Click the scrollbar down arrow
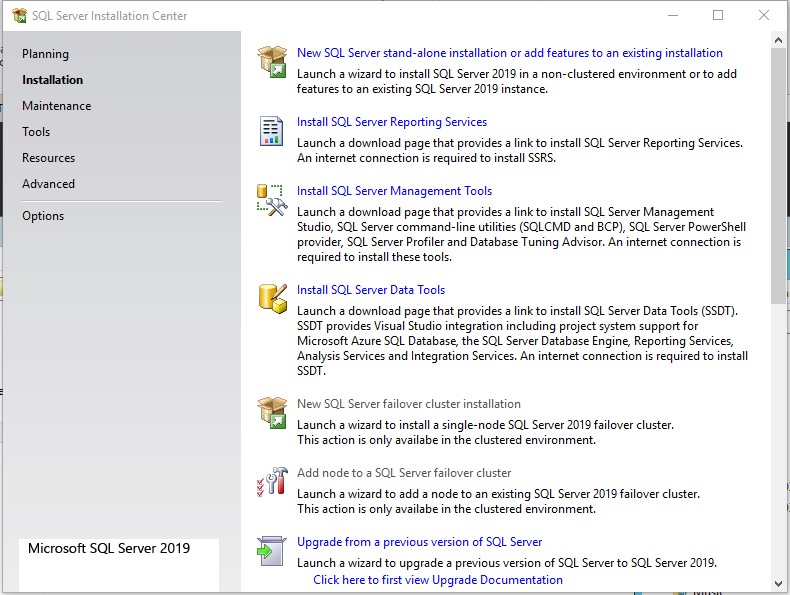Screen dimensions: 790x595 [x=778, y=584]
